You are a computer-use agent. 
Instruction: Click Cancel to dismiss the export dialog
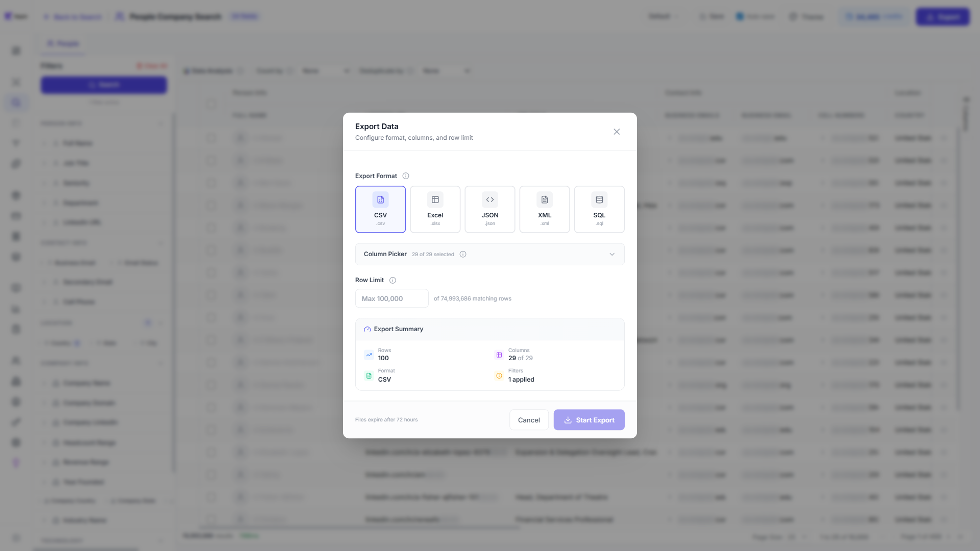click(x=529, y=419)
